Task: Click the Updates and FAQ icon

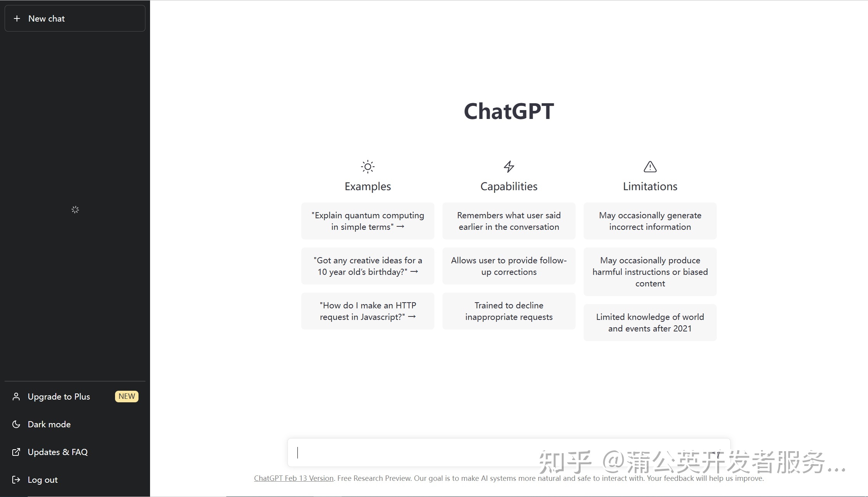Action: [x=16, y=452]
